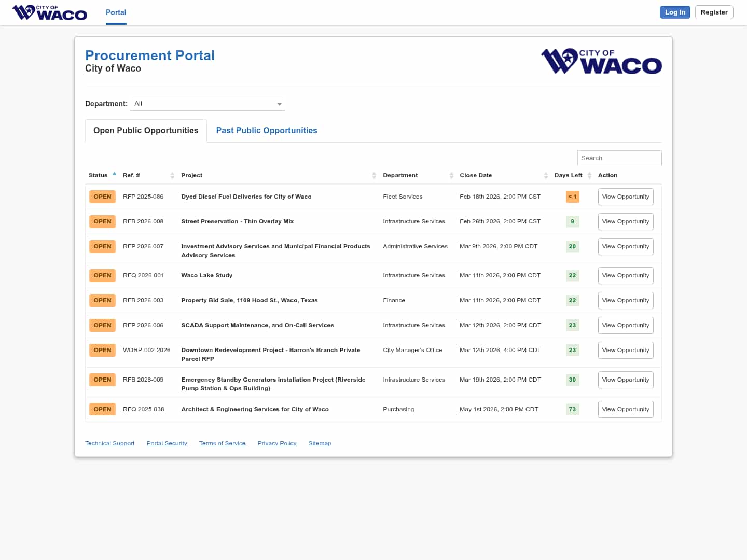Sort table by Ref. # column arrows
The width and height of the screenshot is (747, 560).
[172, 176]
